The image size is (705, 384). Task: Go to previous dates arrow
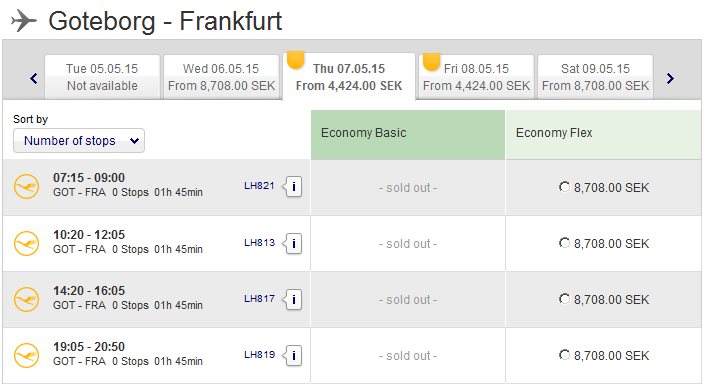(34, 79)
